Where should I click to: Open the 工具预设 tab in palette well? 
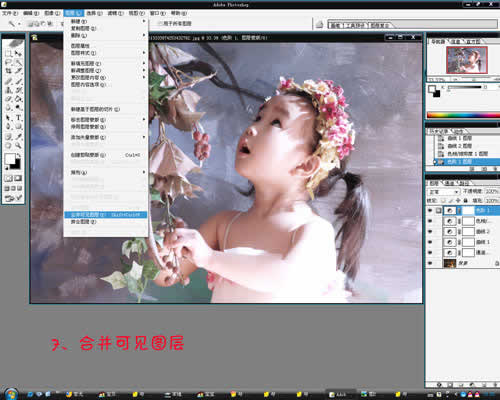tap(356, 25)
